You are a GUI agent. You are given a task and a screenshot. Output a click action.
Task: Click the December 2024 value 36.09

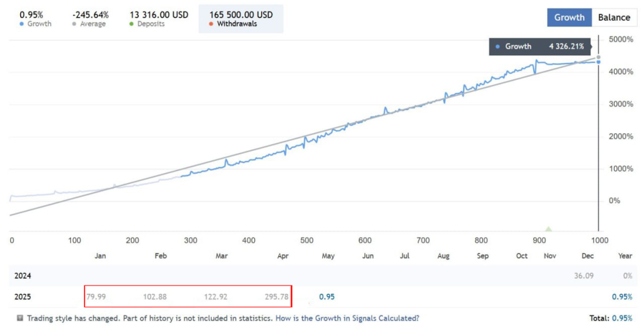582,276
